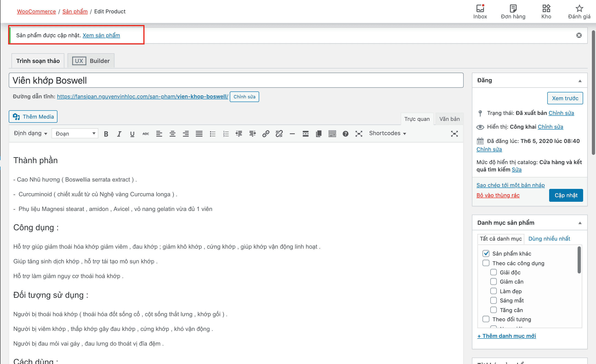Click the product title input field
Screen dimensions: 596x364
pos(236,80)
